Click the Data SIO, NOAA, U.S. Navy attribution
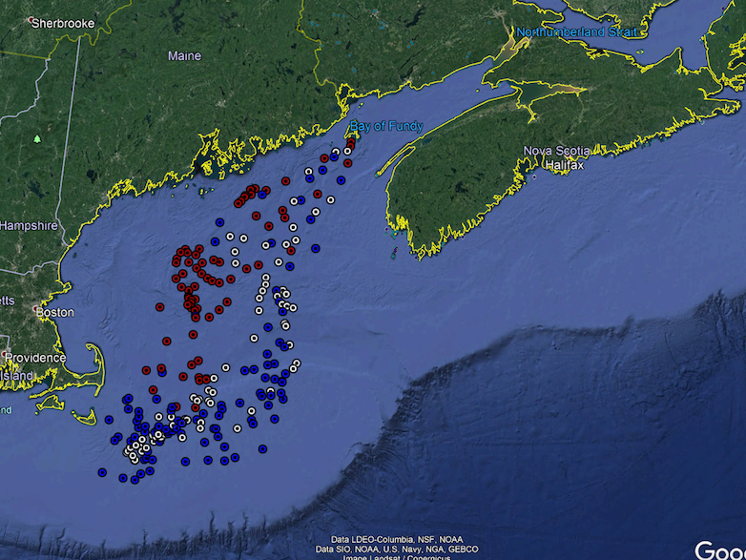The image size is (746, 560). point(397,550)
